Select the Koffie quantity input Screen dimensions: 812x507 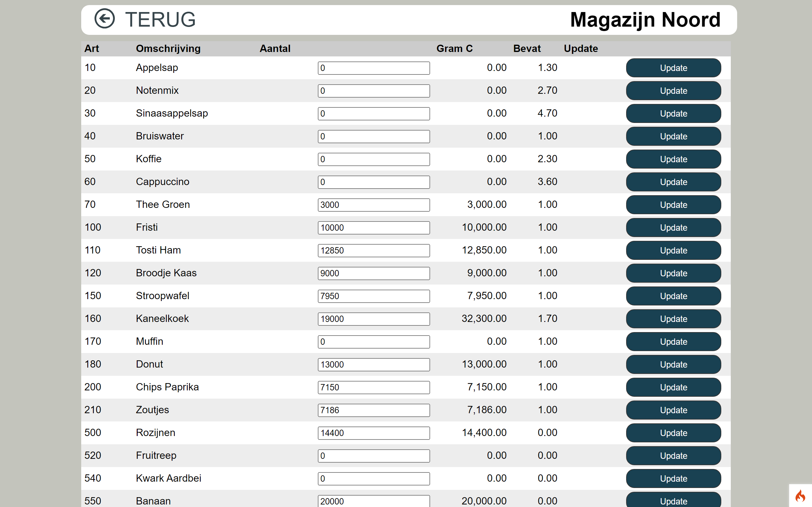pyautogui.click(x=374, y=159)
